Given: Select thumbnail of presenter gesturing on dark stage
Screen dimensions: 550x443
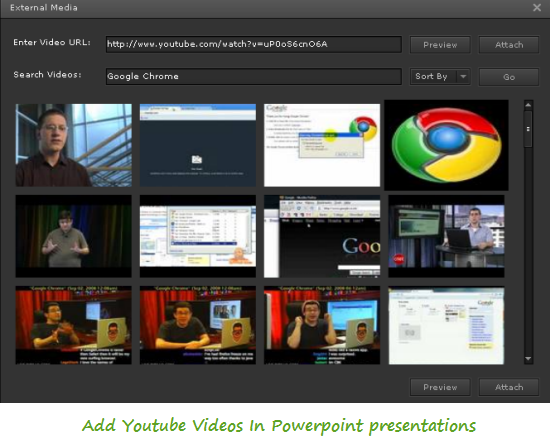Looking at the screenshot, I should click(x=74, y=236).
